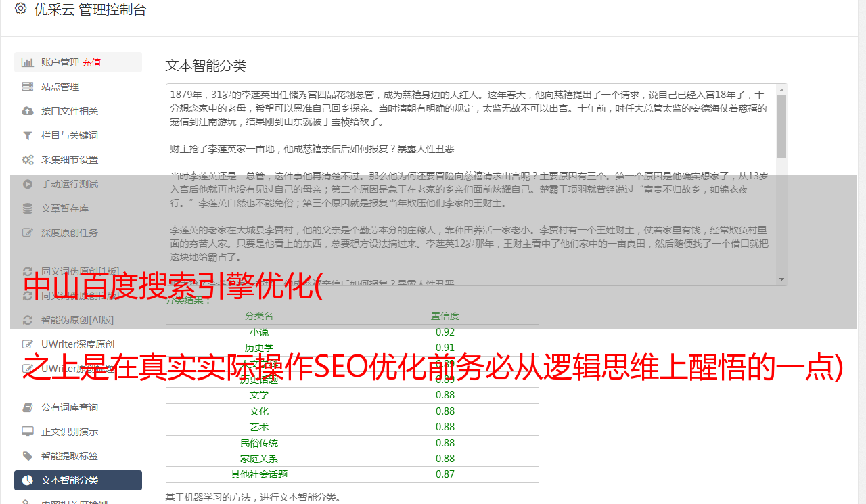This screenshot has height=504, width=866.
Task: Select the 文学 category cell
Action: pyautogui.click(x=259, y=395)
